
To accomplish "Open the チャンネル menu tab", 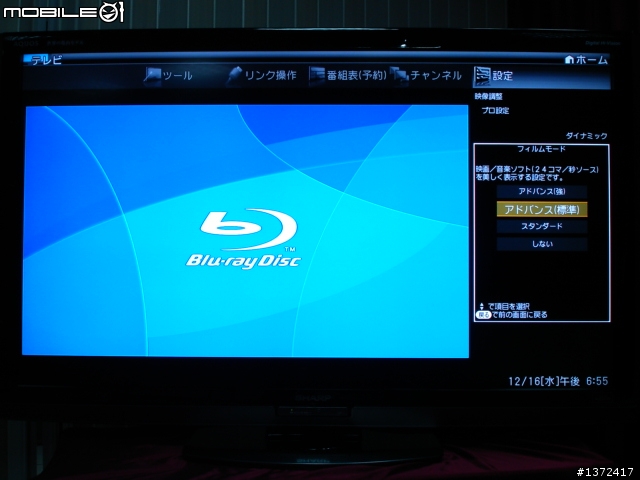I will pos(426,76).
